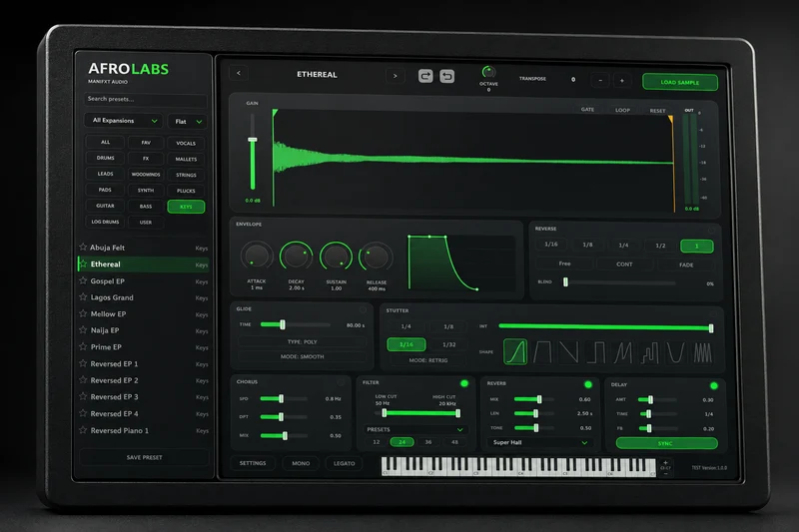The image size is (799, 532).
Task: Select the trapezoid stutter shape
Action: click(542, 352)
